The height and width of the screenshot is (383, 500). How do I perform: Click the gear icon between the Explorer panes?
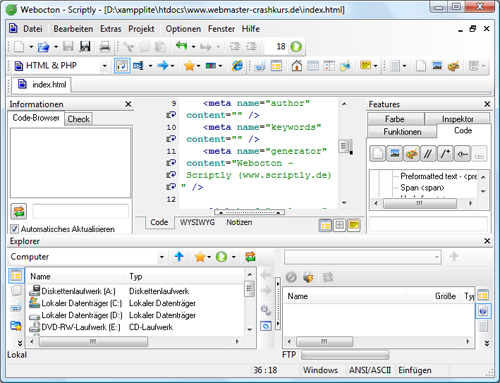click(266, 310)
